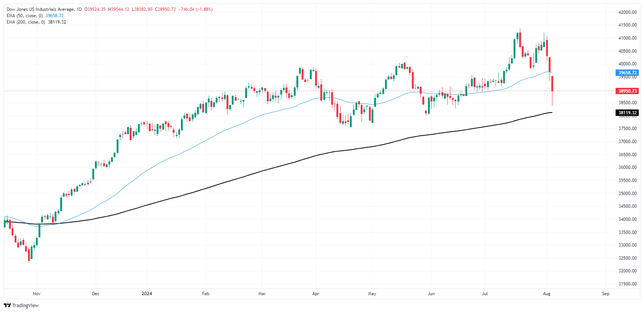644x312 pixels.
Task: Click the TradingView logo icon
Action: 7,305
